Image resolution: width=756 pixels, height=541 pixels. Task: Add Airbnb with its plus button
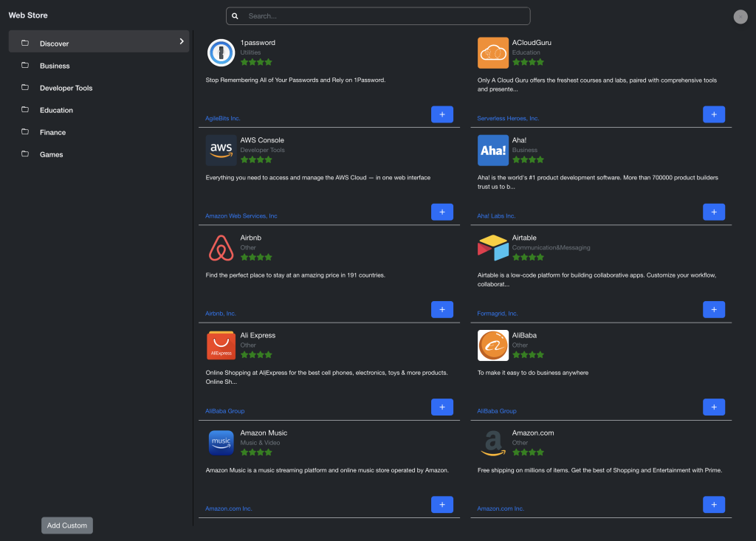tap(441, 309)
